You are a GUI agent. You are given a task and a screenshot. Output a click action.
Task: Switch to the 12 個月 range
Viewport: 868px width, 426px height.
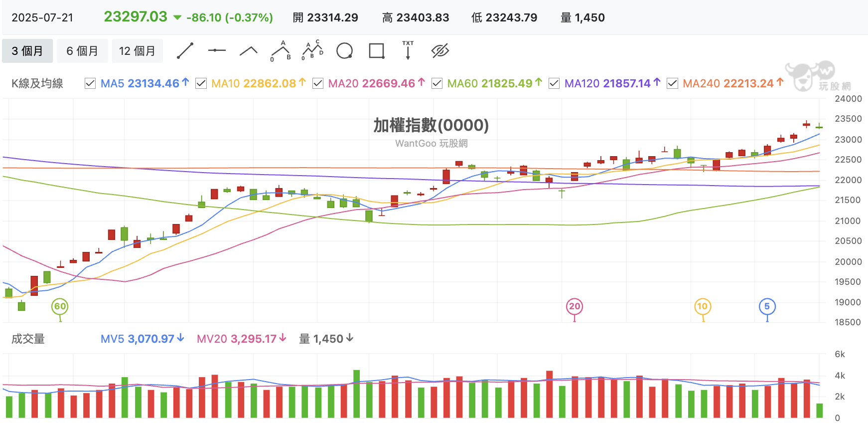[137, 51]
